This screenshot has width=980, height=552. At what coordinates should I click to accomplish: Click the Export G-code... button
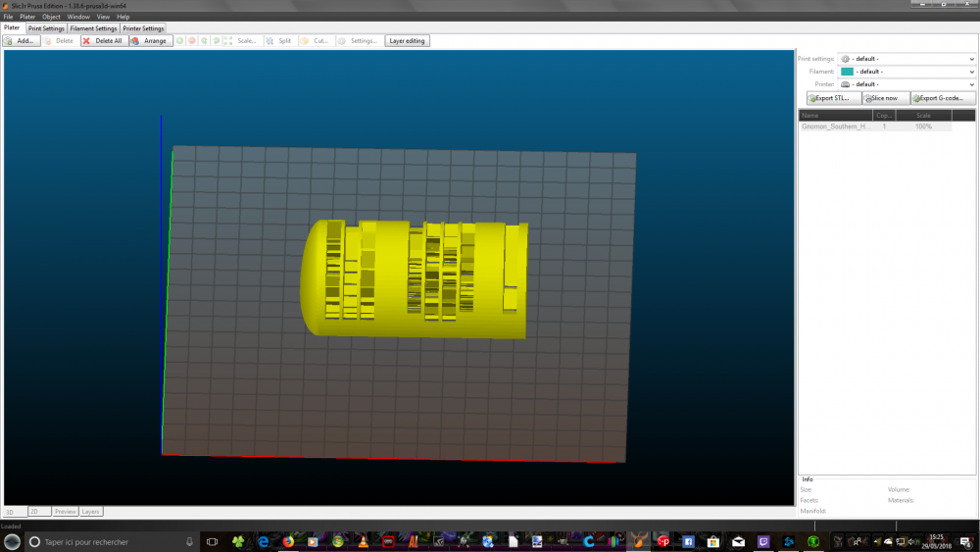942,98
